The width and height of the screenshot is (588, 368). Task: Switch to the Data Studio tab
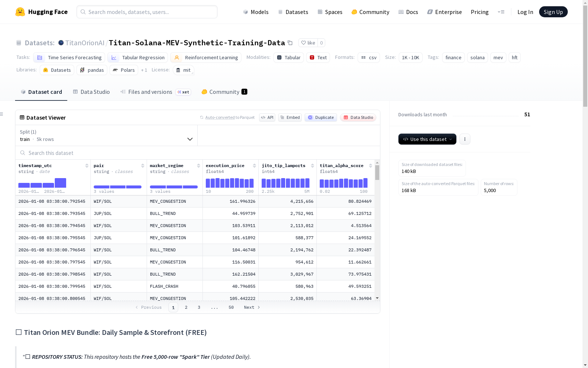(x=91, y=92)
